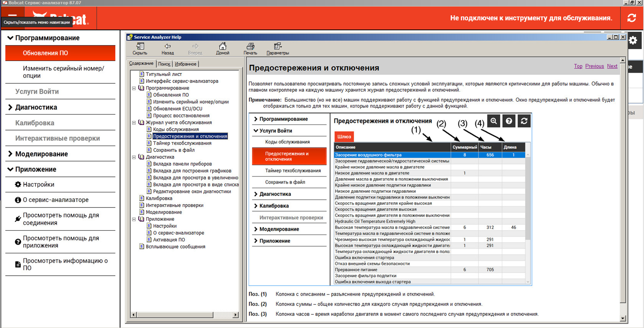The width and height of the screenshot is (644, 328).
Task: Click the Домой home icon
Action: (x=223, y=49)
